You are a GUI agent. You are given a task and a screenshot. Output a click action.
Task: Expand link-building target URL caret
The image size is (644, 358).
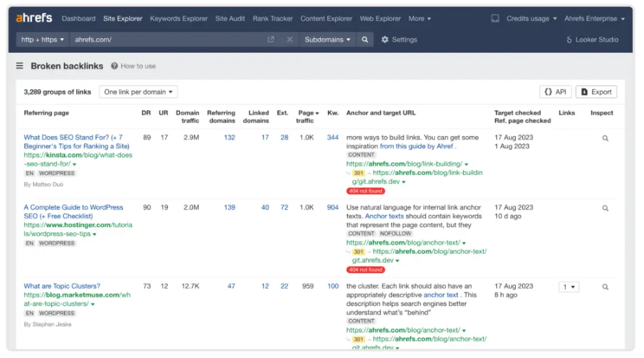pos(466,165)
